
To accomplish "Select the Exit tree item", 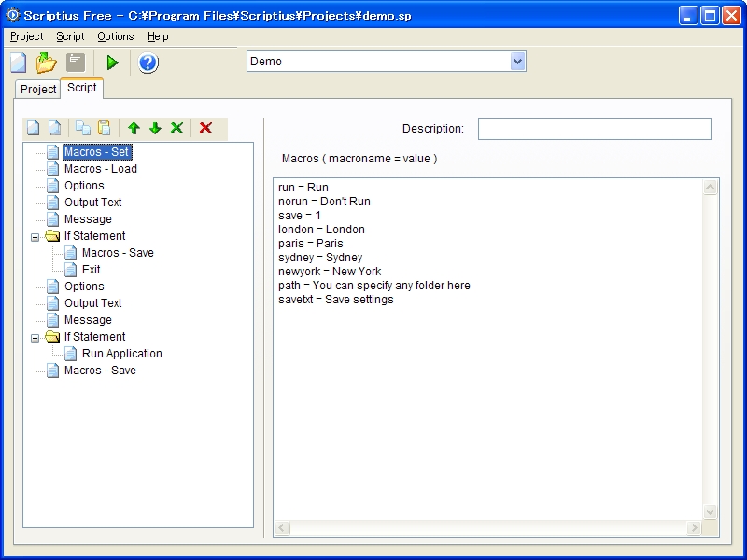I will (91, 270).
